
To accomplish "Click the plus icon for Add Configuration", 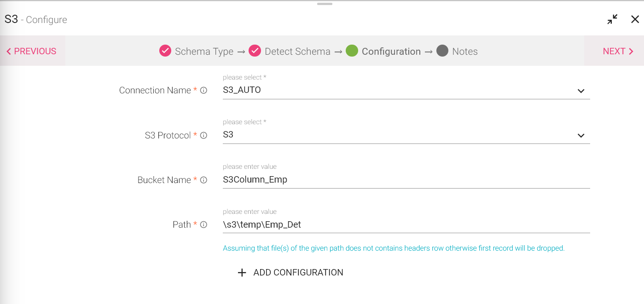I will [x=242, y=273].
